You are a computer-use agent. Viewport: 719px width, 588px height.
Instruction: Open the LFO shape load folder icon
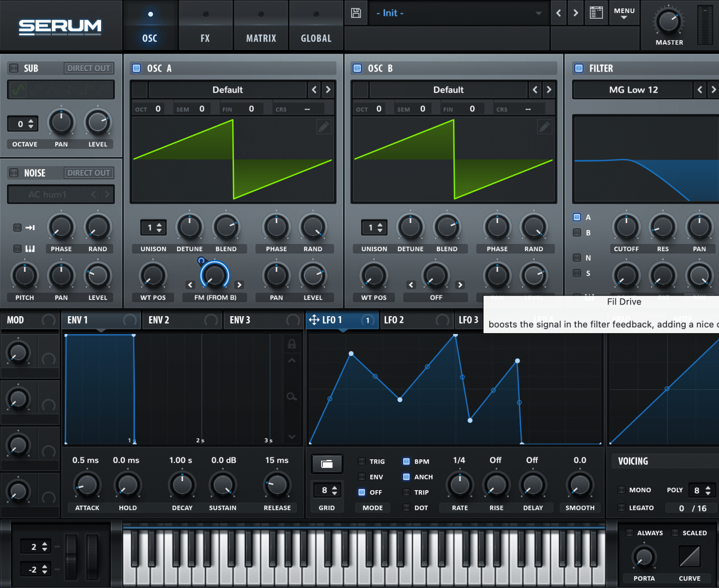coord(327,464)
